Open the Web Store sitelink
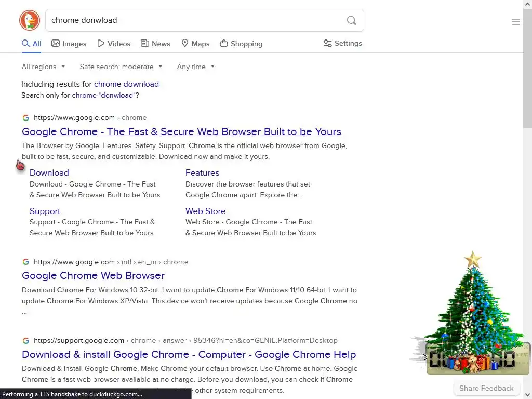 coord(205,211)
